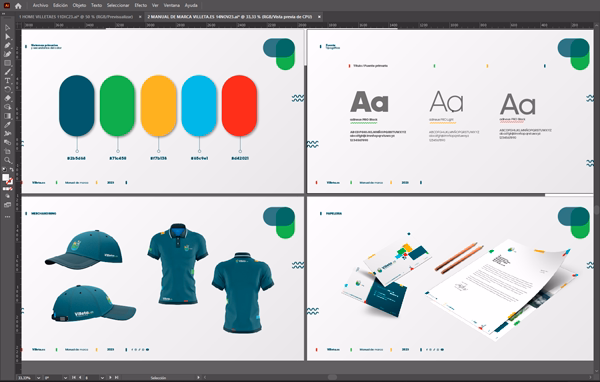Select the Selection arrow tool

click(8, 28)
